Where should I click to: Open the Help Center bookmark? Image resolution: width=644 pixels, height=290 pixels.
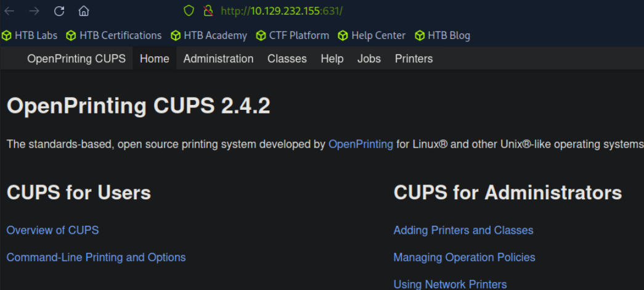(x=372, y=36)
